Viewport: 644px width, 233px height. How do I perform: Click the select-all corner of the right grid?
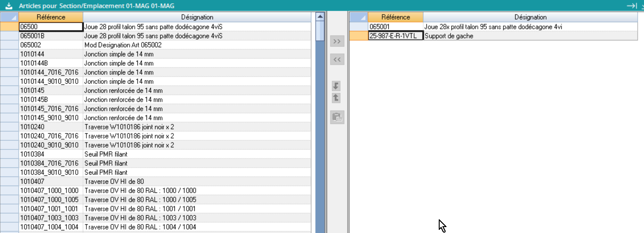tap(359, 17)
